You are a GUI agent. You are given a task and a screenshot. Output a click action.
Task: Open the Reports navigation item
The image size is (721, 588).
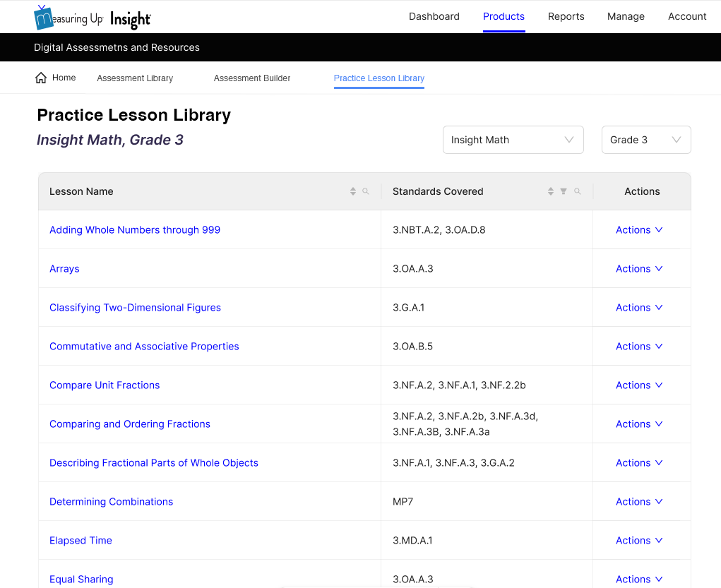click(x=566, y=16)
